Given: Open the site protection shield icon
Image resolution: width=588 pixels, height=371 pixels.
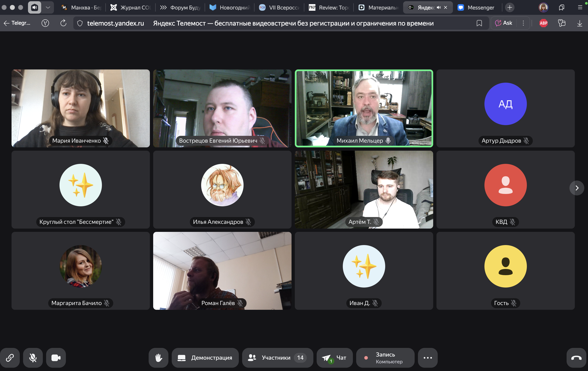Looking at the screenshot, I should point(80,23).
